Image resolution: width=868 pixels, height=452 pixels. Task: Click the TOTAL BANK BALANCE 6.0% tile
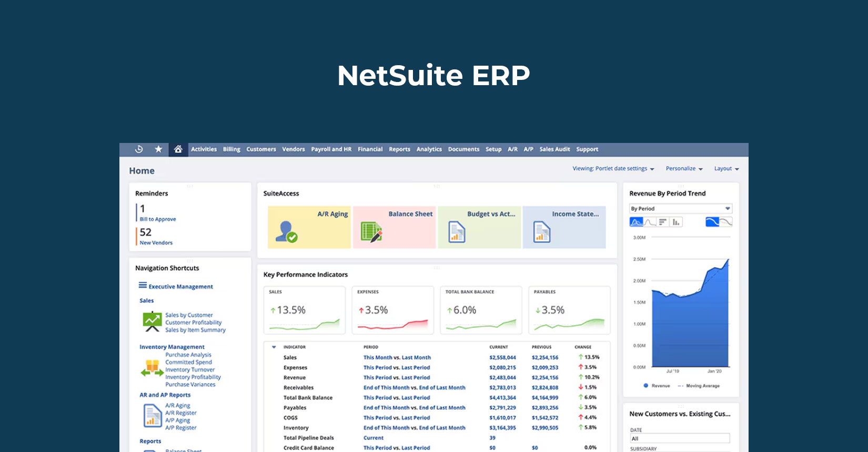tap(481, 310)
